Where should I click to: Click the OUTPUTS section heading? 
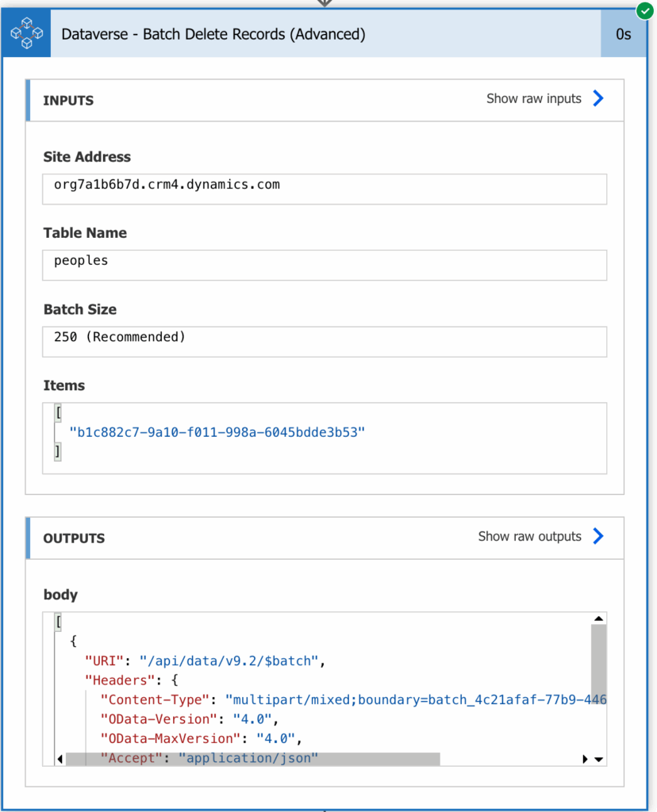(x=74, y=538)
